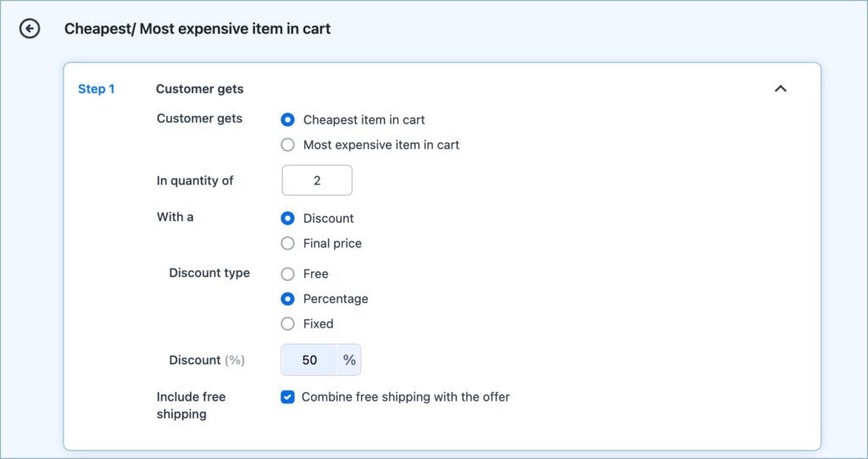Click the Include free shipping label

[x=191, y=406]
